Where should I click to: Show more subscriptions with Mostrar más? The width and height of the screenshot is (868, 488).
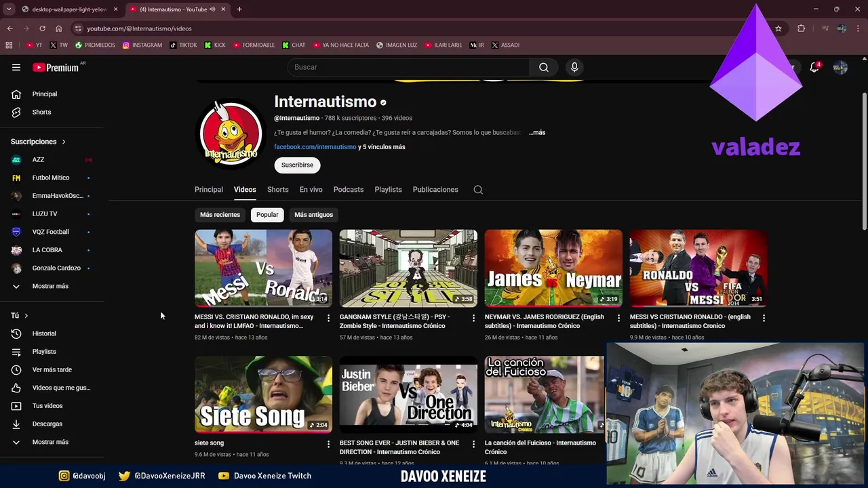[x=52, y=286]
